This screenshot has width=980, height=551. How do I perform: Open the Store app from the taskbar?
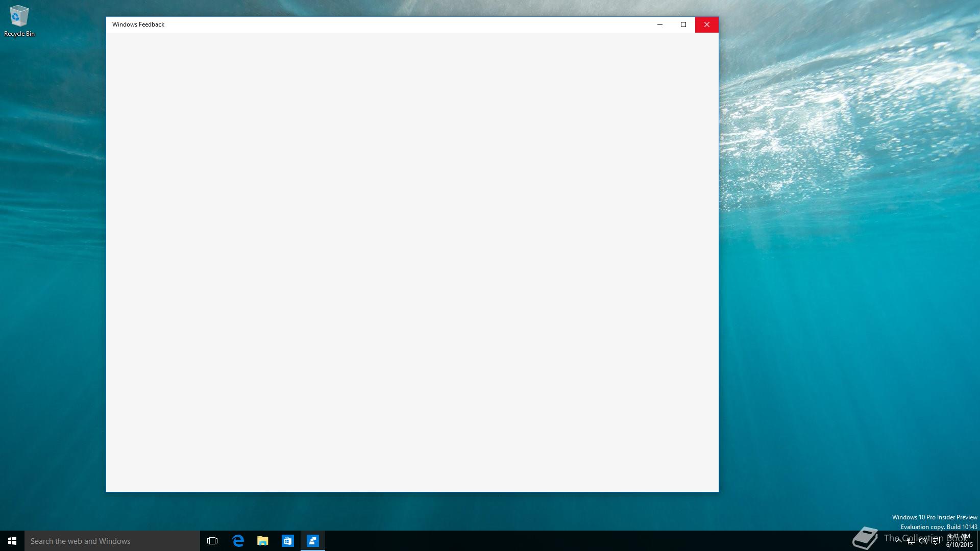pyautogui.click(x=288, y=541)
